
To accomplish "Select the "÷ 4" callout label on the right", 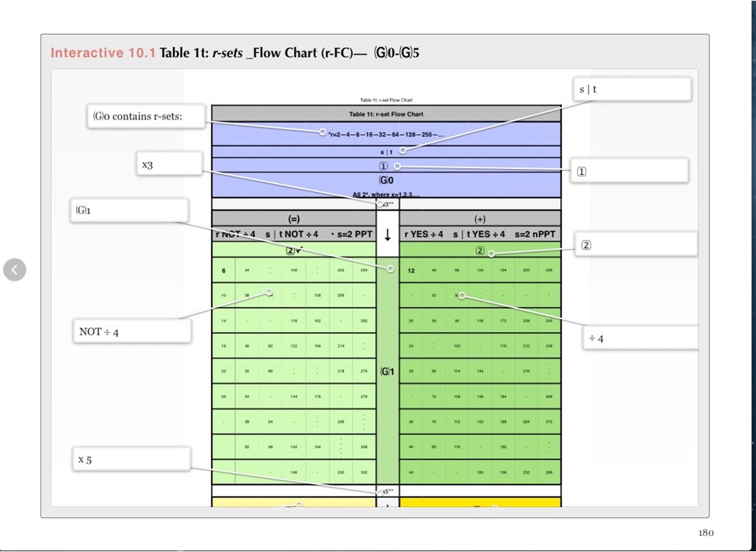I will click(x=639, y=338).
